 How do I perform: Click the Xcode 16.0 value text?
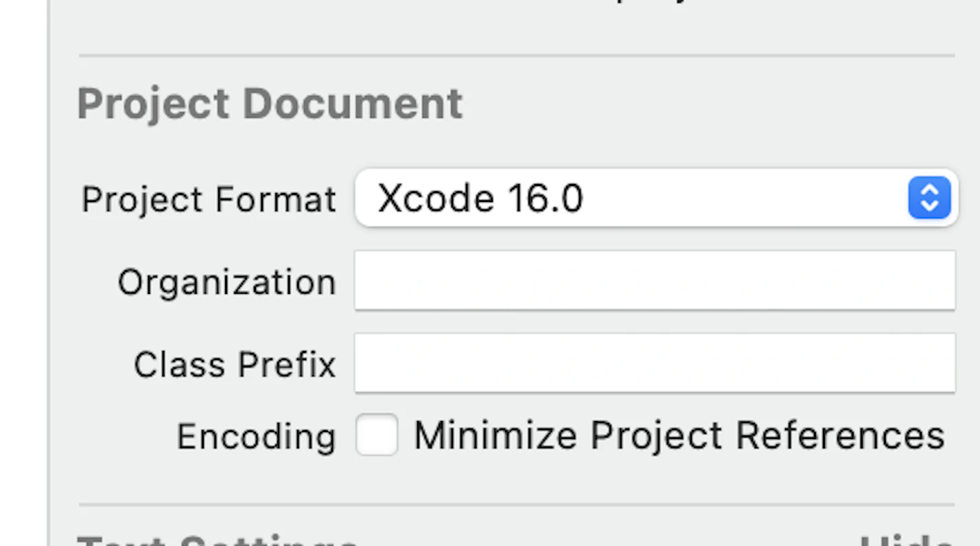pos(480,198)
